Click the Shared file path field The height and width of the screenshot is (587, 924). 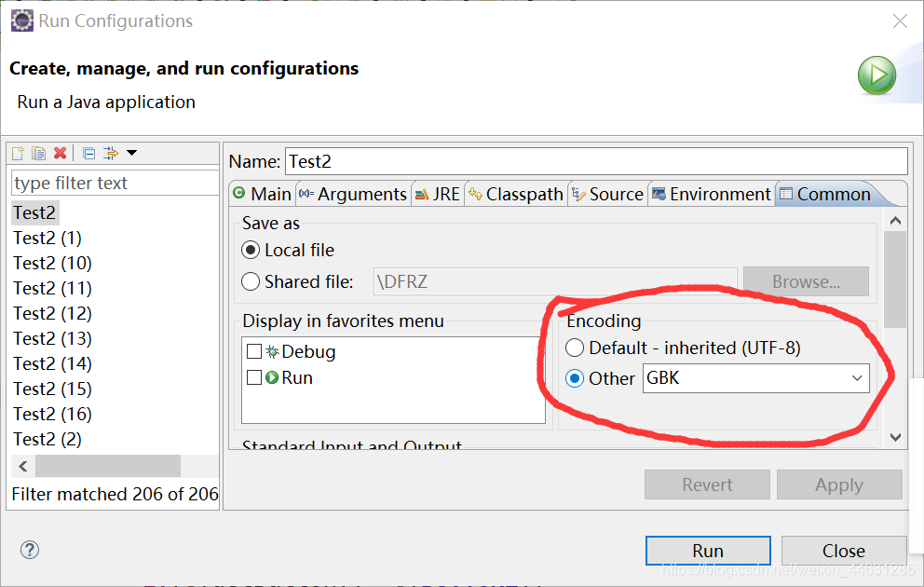point(555,281)
